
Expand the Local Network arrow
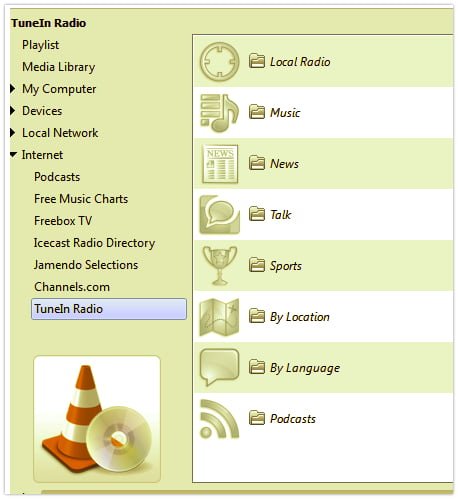coord(13,133)
